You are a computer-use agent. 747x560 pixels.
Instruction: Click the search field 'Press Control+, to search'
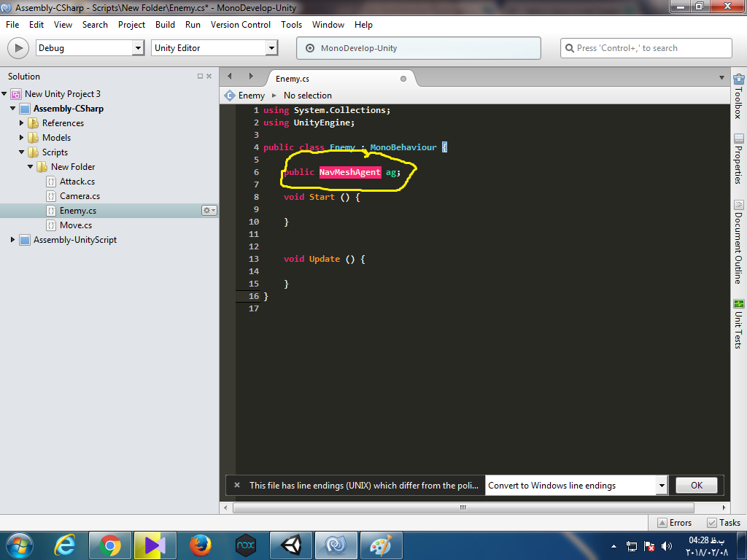(x=646, y=48)
